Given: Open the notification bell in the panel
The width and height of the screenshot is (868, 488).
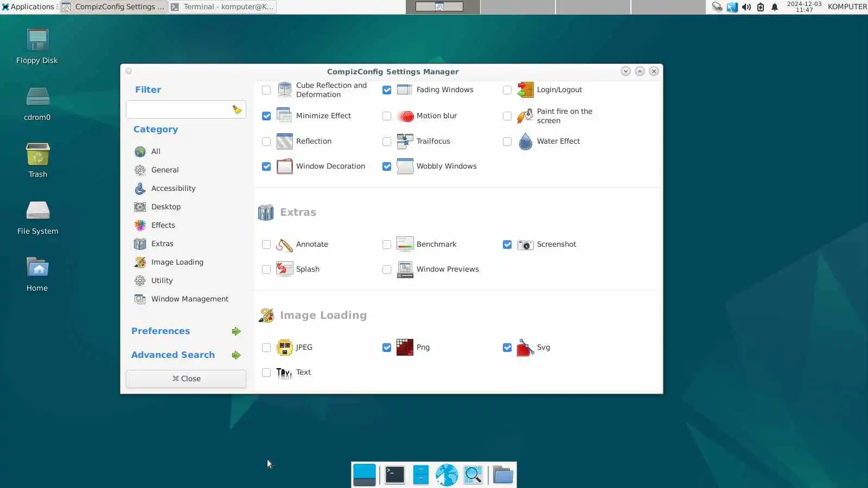Looking at the screenshot, I should (775, 7).
